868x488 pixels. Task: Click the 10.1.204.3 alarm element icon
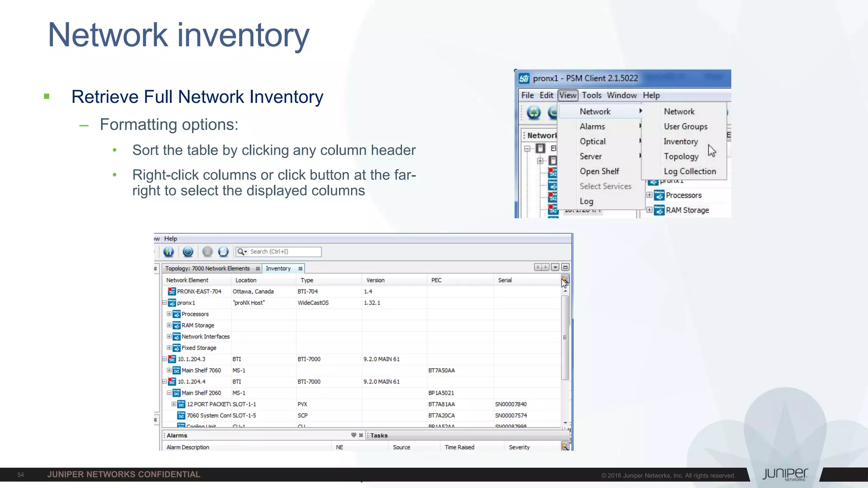pos(172,359)
